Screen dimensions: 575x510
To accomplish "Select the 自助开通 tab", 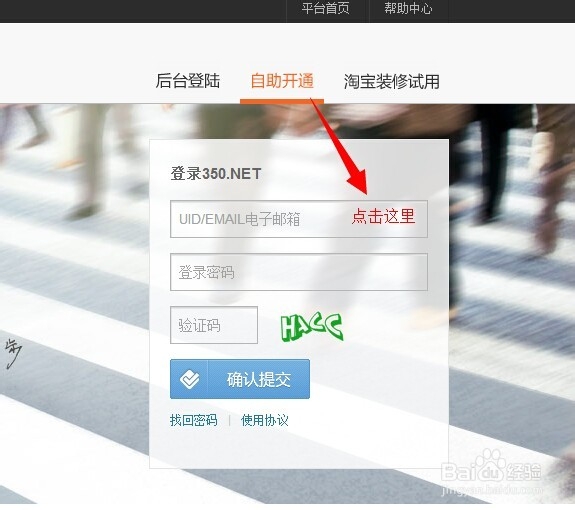I will coord(282,81).
